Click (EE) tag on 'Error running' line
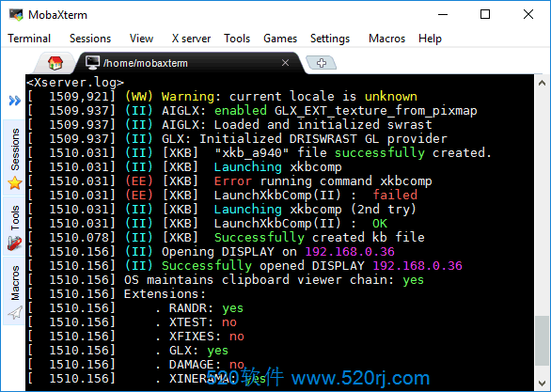Image resolution: width=551 pixels, height=392 pixels. coord(139,180)
